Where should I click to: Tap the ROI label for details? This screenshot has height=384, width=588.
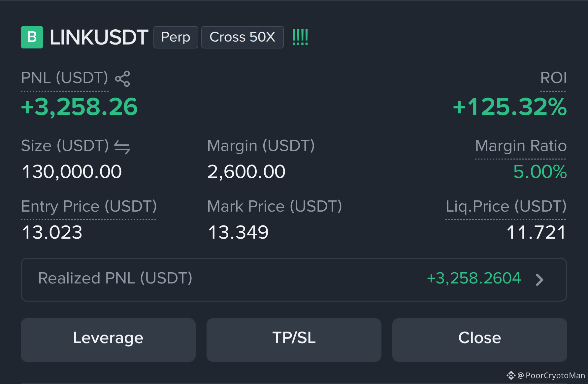tap(553, 78)
